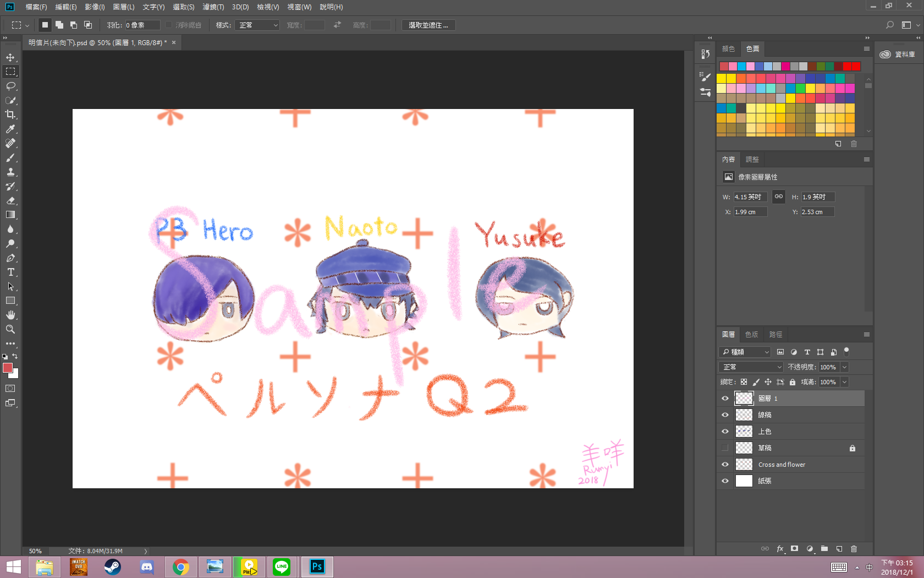Open the opacity slider dropdown
Viewport: 924px width, 578px height.
(845, 367)
